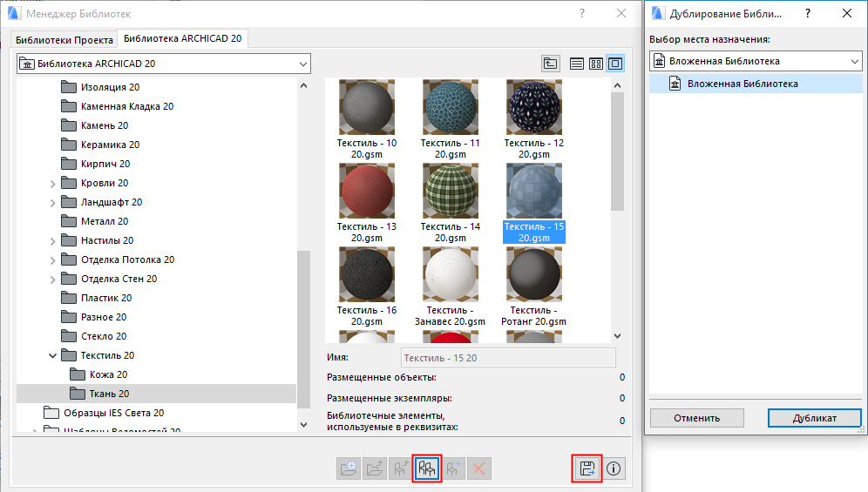This screenshot has height=492, width=868.
Task: Open Библиотека ARCHICAD 20 dropdown
Action: (164, 64)
